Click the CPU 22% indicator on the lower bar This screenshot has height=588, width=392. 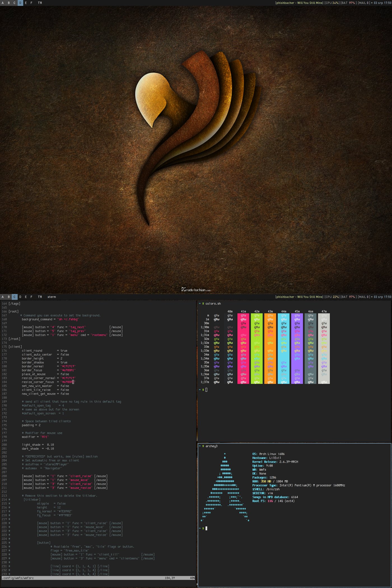coord(332,297)
